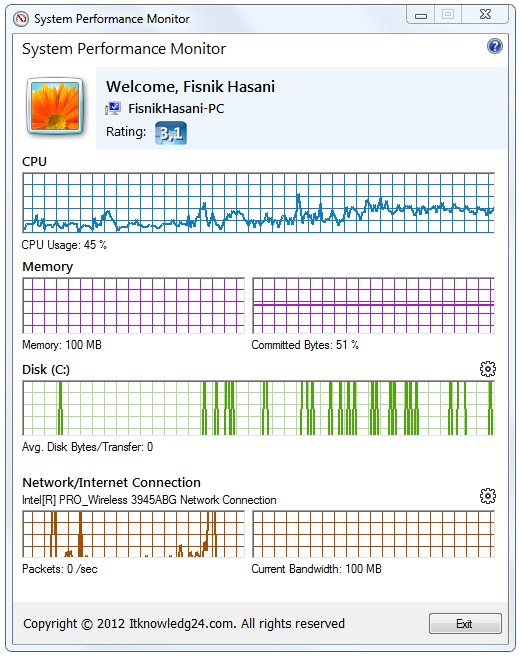Image resolution: width=521 pixels, height=657 pixels.
Task: Click the 'Network/Internet Connection' heading
Action: point(111,482)
